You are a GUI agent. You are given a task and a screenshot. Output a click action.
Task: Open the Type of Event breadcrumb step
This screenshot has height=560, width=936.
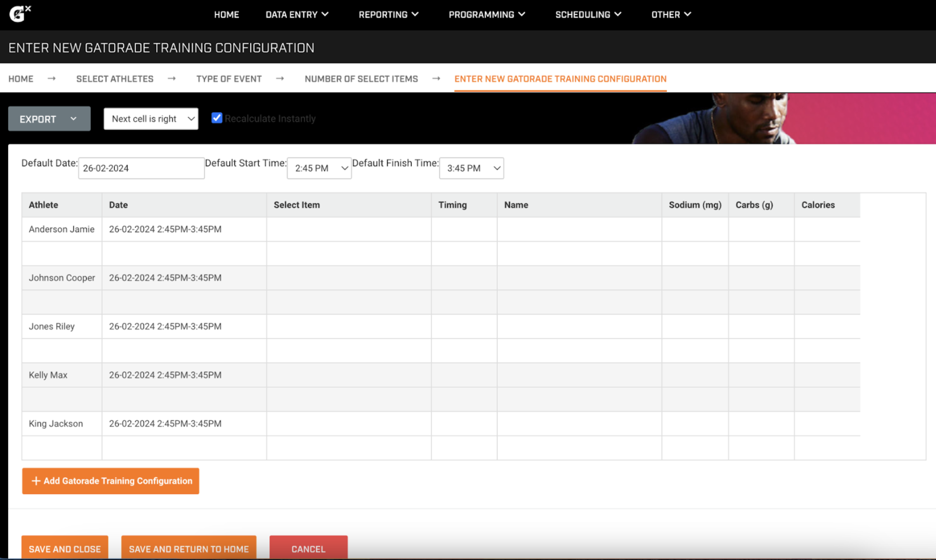(229, 78)
